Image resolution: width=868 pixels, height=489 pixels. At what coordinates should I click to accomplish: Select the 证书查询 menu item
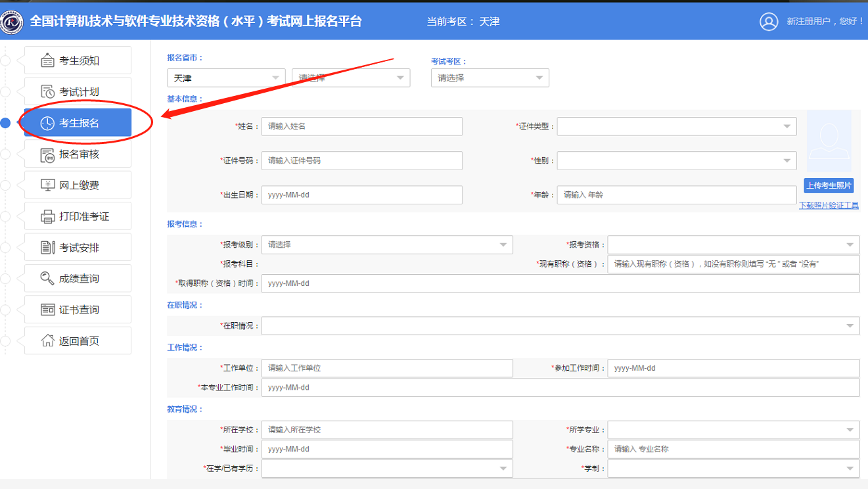click(78, 310)
